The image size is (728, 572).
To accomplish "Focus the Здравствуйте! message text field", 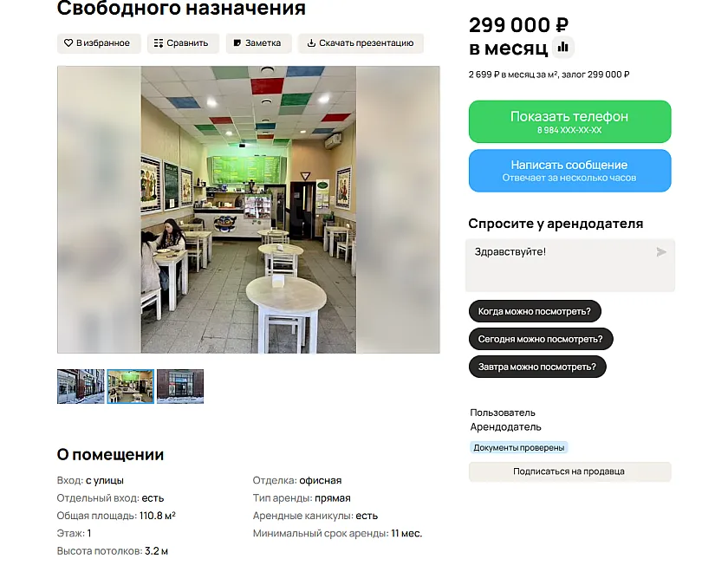I will [569, 265].
